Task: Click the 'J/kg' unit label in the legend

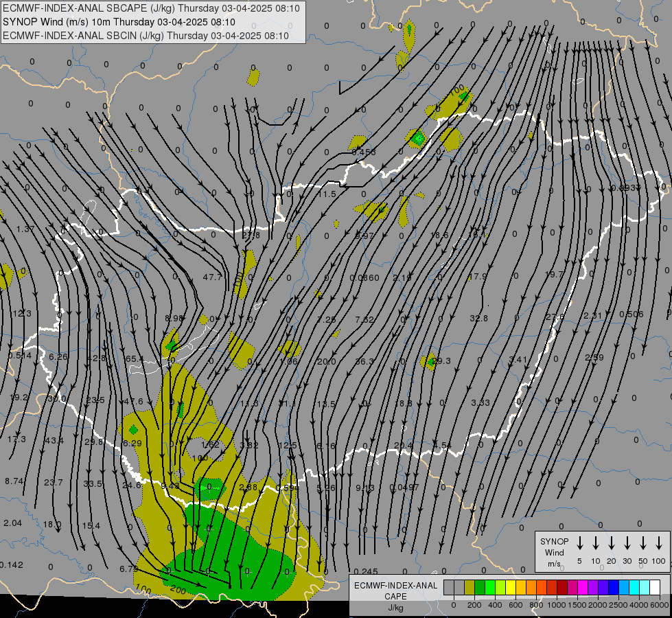Action: coord(395,608)
